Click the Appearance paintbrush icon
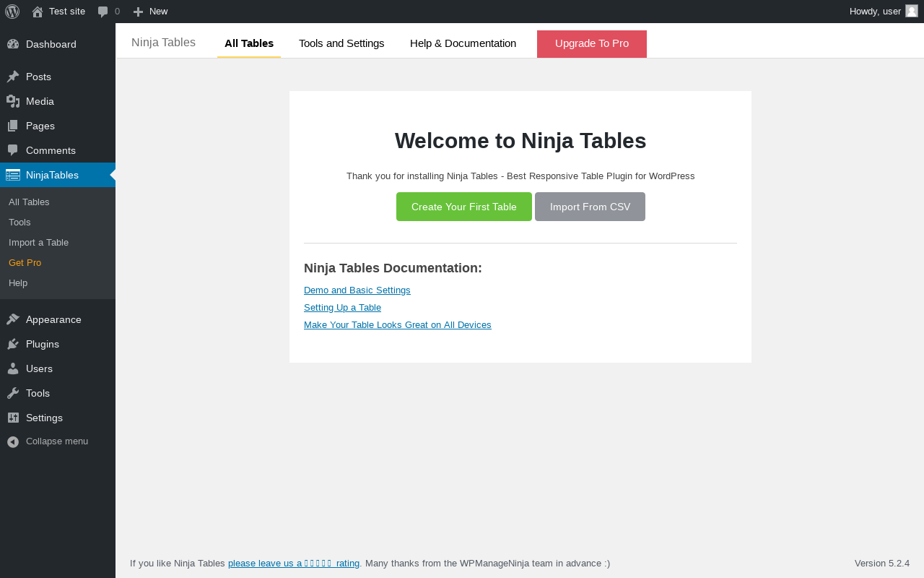Image resolution: width=924 pixels, height=578 pixels. pos(13,319)
